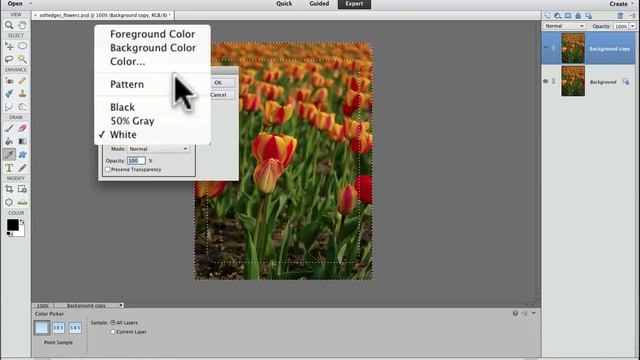Click the add layer mask icon
640x360 pixels.
pyautogui.click(x=568, y=16)
